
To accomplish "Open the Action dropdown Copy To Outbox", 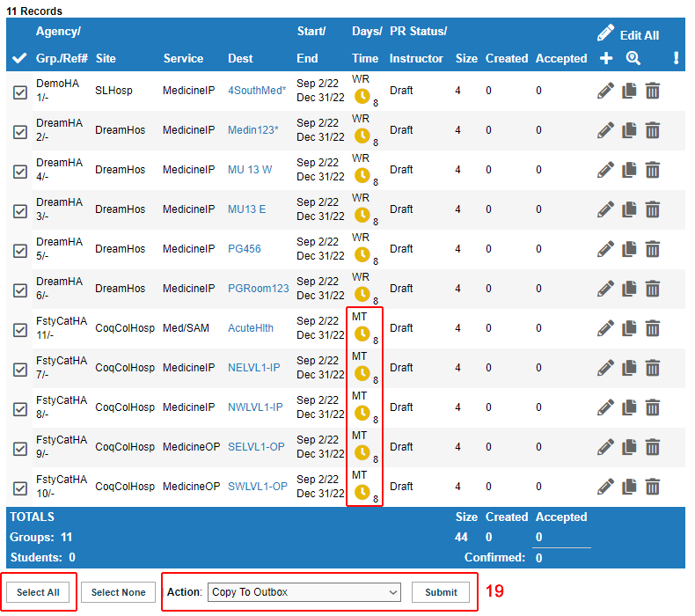I will click(x=304, y=592).
